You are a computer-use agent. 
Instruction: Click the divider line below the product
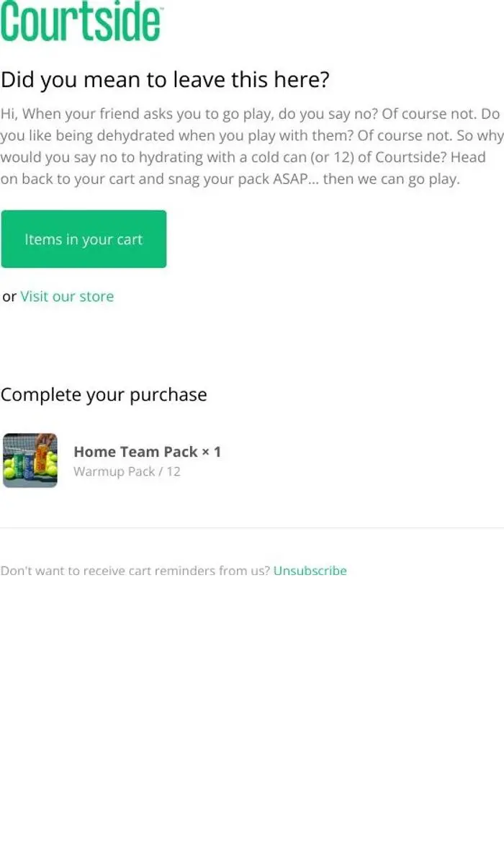pos(252,528)
